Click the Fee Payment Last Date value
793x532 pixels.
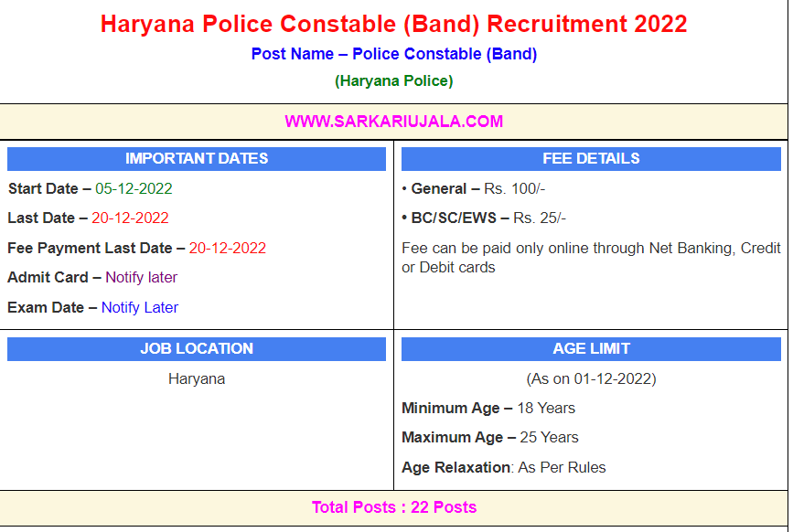(x=227, y=248)
